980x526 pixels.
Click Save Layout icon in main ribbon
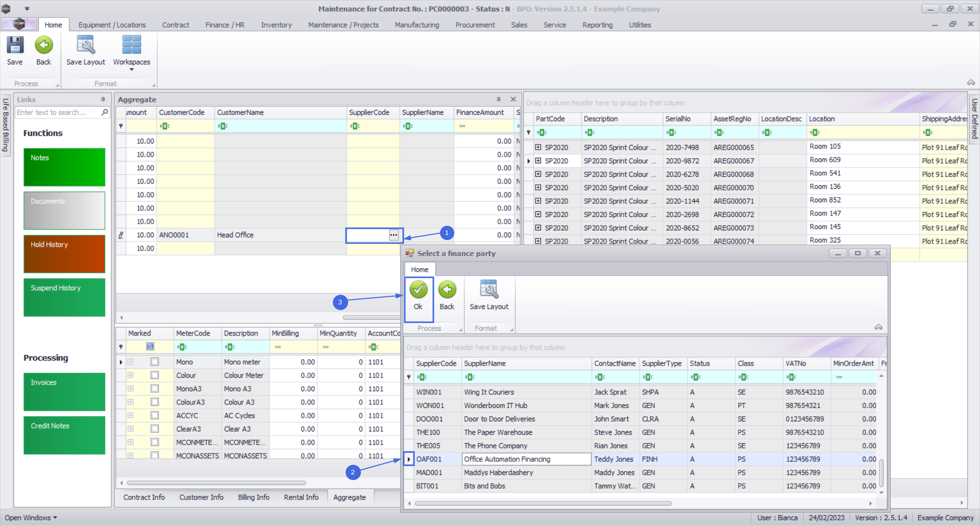(85, 45)
